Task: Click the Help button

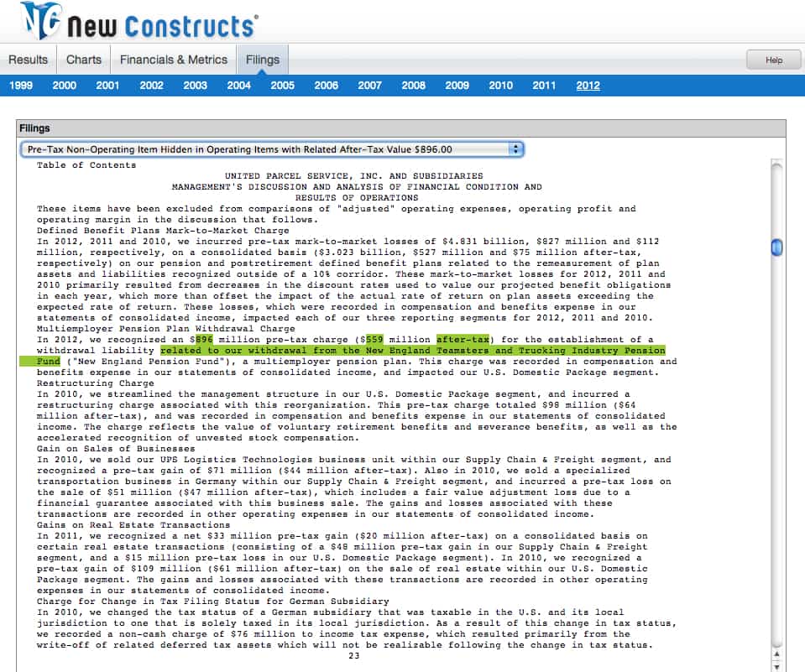Action: [773, 60]
